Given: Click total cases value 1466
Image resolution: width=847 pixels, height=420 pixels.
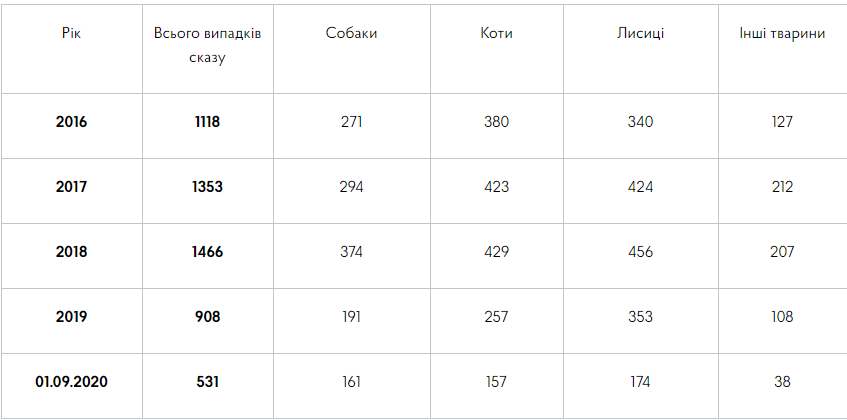Looking at the screenshot, I should click(x=207, y=252).
